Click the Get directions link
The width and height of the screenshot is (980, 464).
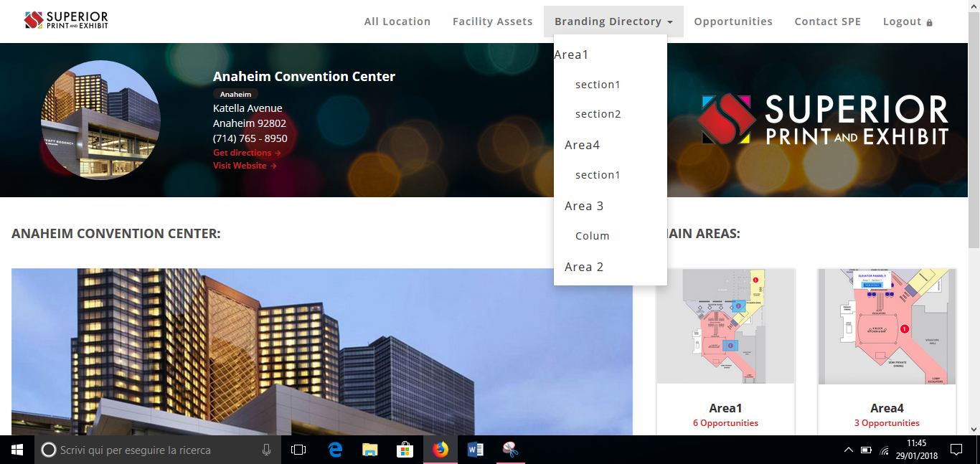point(246,153)
